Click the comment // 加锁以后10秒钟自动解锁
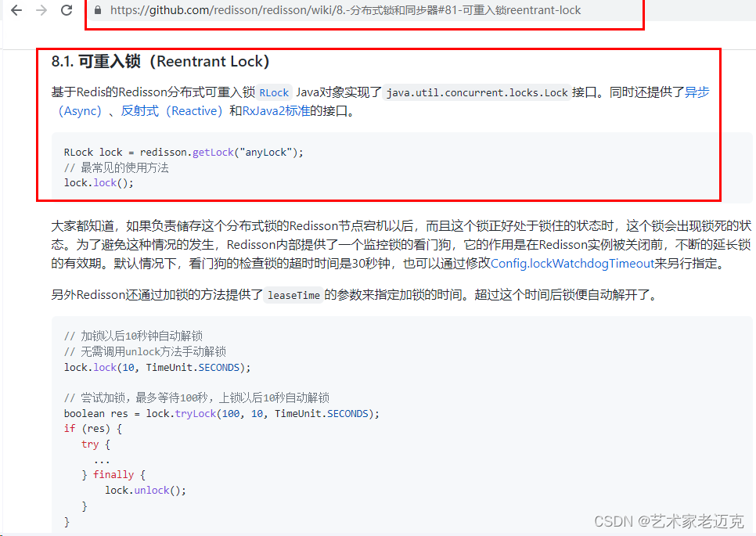756x536 pixels. click(x=133, y=336)
